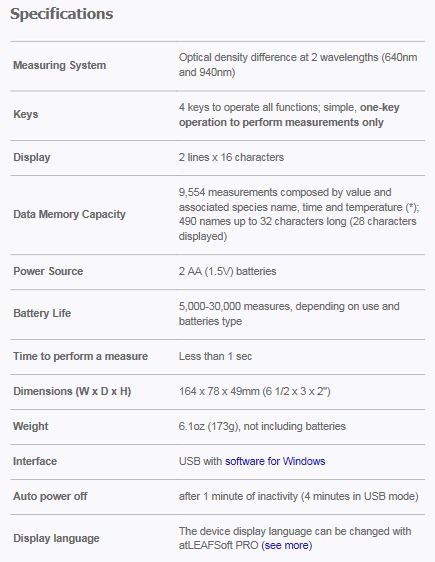Click the Dimensions (W x D x H) label

(72, 391)
